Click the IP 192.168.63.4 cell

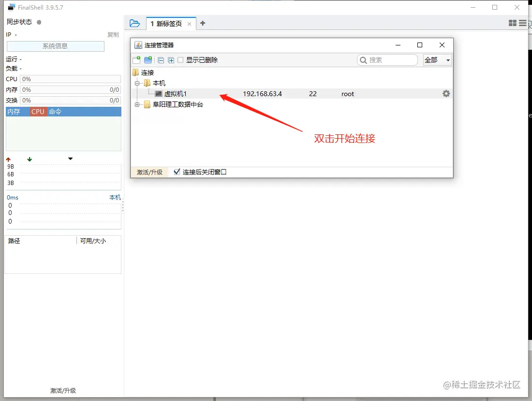[x=262, y=94]
